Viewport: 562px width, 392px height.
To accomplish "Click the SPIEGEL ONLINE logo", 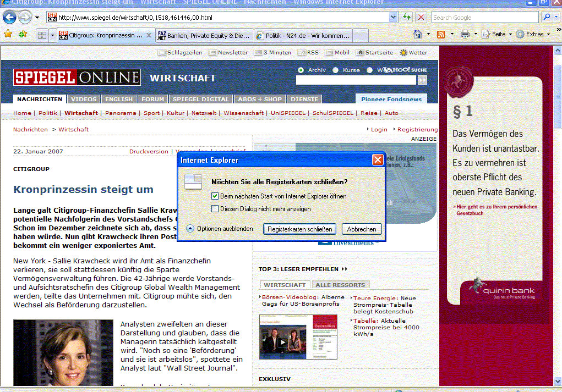I will pos(77,78).
